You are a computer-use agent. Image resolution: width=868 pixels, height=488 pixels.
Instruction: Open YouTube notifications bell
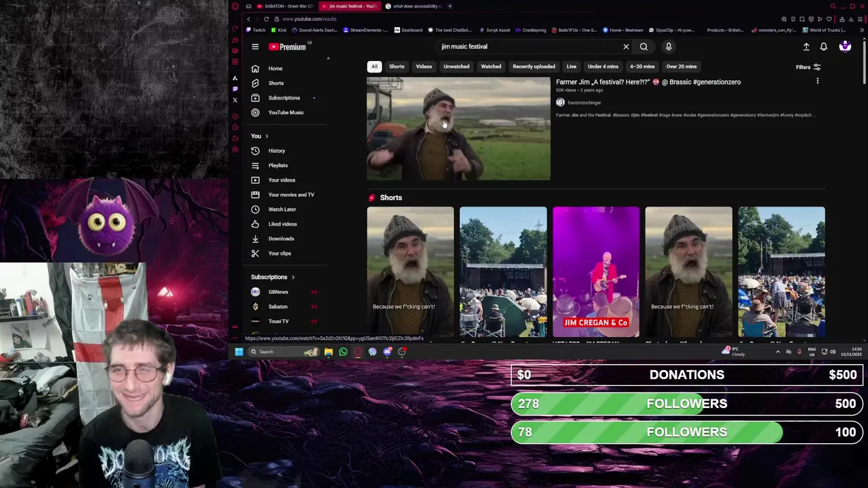coord(823,47)
